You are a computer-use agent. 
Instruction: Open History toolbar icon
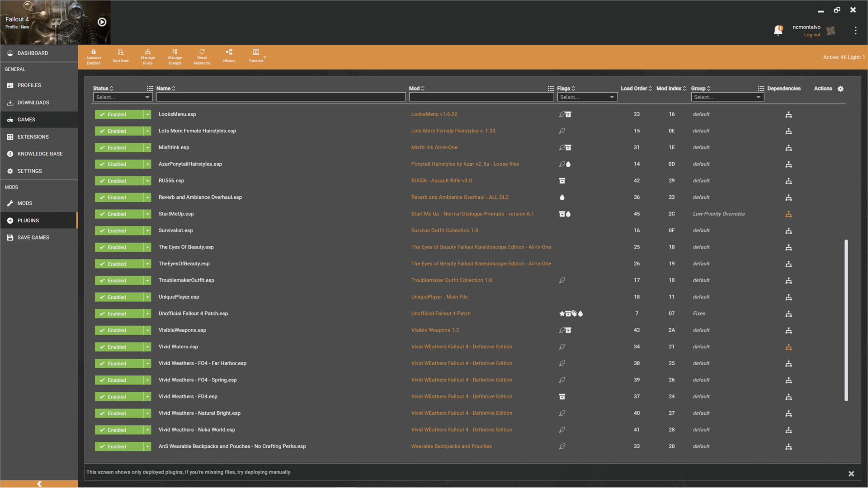pyautogui.click(x=229, y=52)
